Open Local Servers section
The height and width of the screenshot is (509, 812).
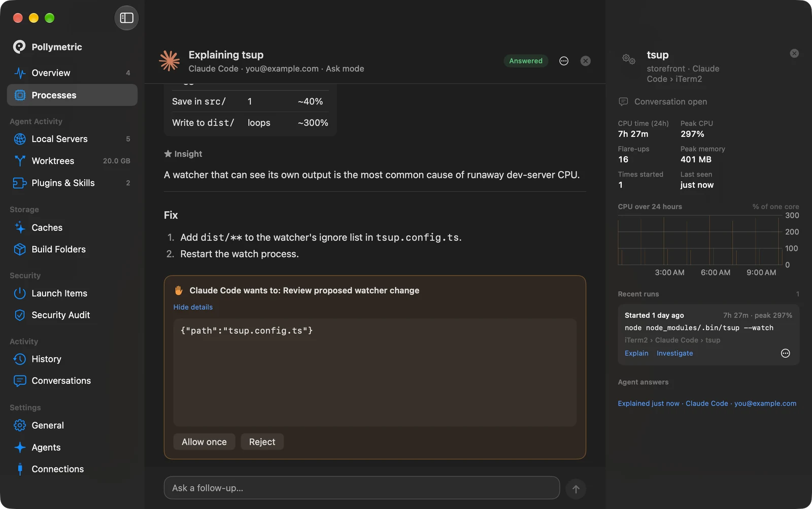pyautogui.click(x=72, y=139)
